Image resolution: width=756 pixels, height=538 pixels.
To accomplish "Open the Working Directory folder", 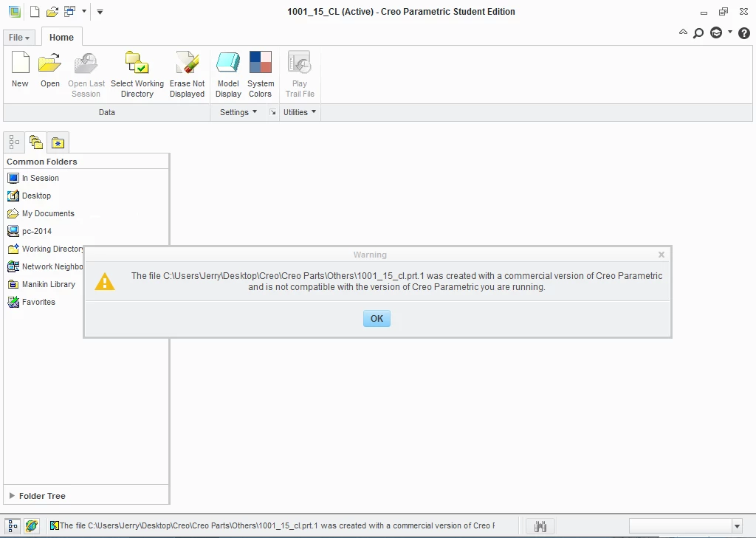I will pos(45,249).
